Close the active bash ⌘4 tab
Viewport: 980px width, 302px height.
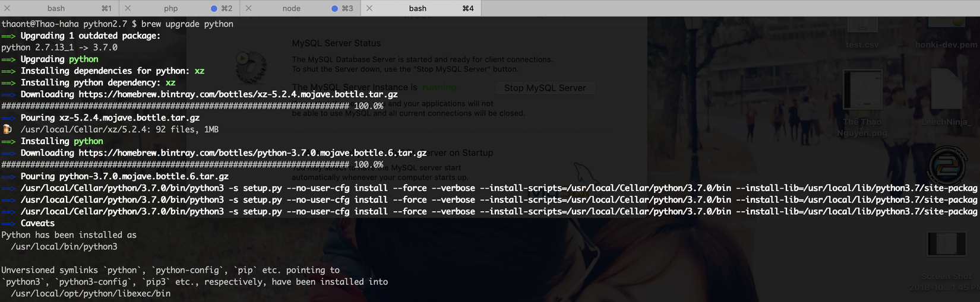click(x=369, y=8)
